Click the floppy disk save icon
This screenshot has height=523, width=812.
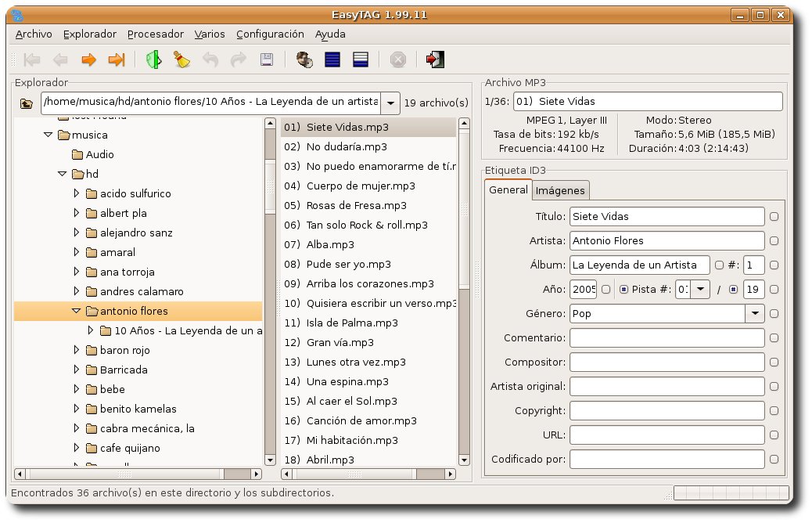(x=266, y=60)
